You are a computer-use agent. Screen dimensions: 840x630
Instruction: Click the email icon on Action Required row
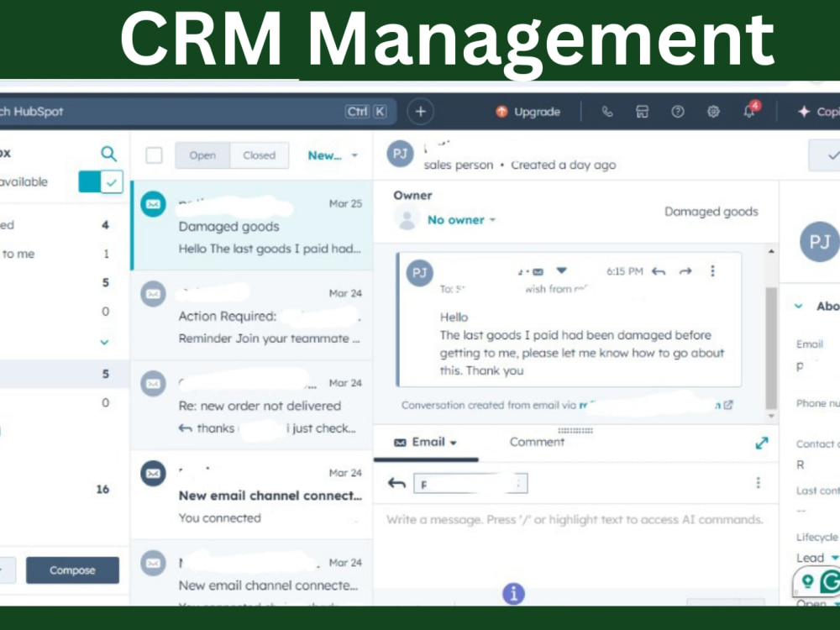(x=153, y=294)
